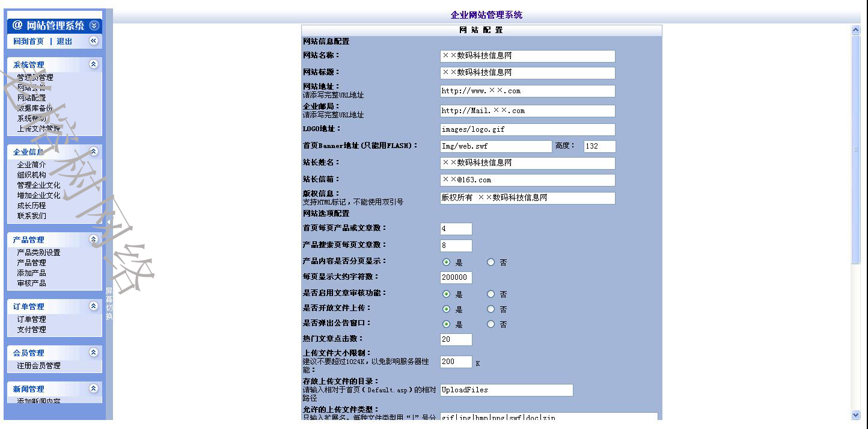Collapse the 系统管理 section
The width and height of the screenshot is (868, 429).
pos(94,64)
